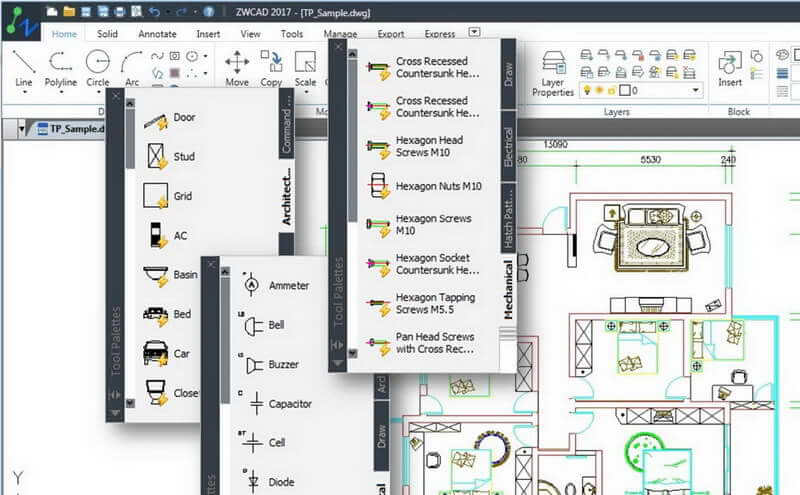Insert the Door block from Architectural palette
This screenshot has height=495, width=800.
pos(169,119)
